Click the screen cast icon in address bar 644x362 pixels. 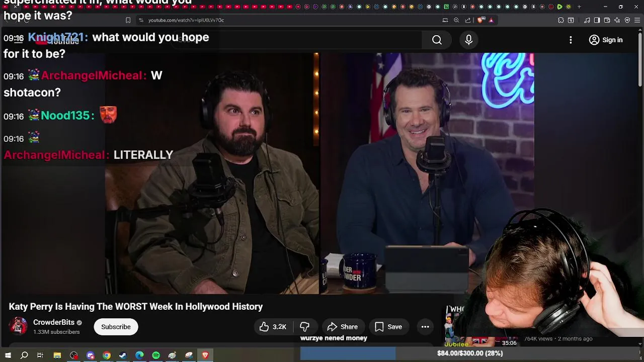[x=445, y=20]
